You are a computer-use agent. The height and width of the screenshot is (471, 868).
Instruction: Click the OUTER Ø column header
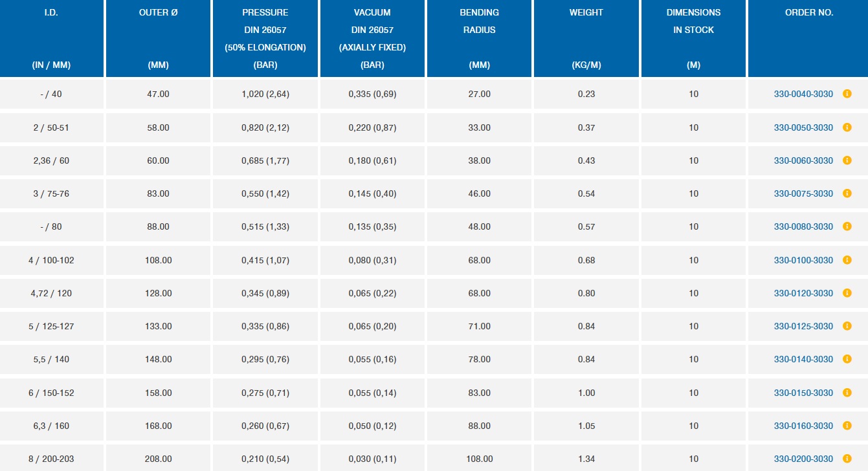pos(158,13)
